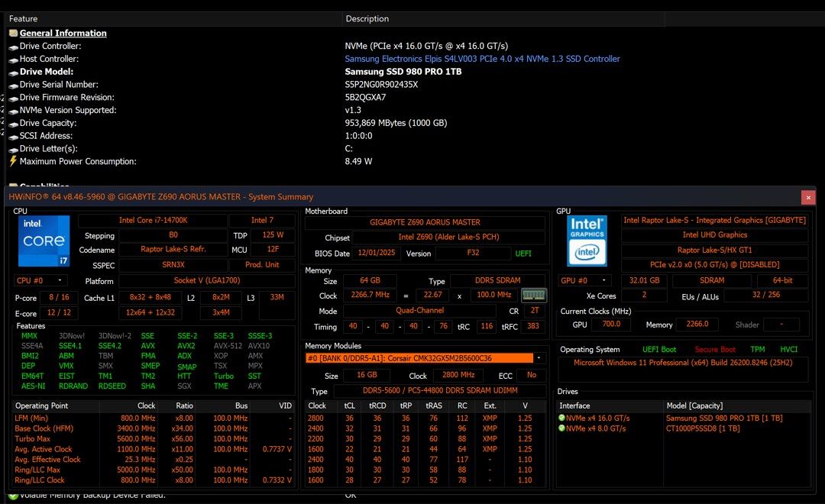
Task: Click the HWiNFO System Summary title bar
Action: tap(403, 197)
